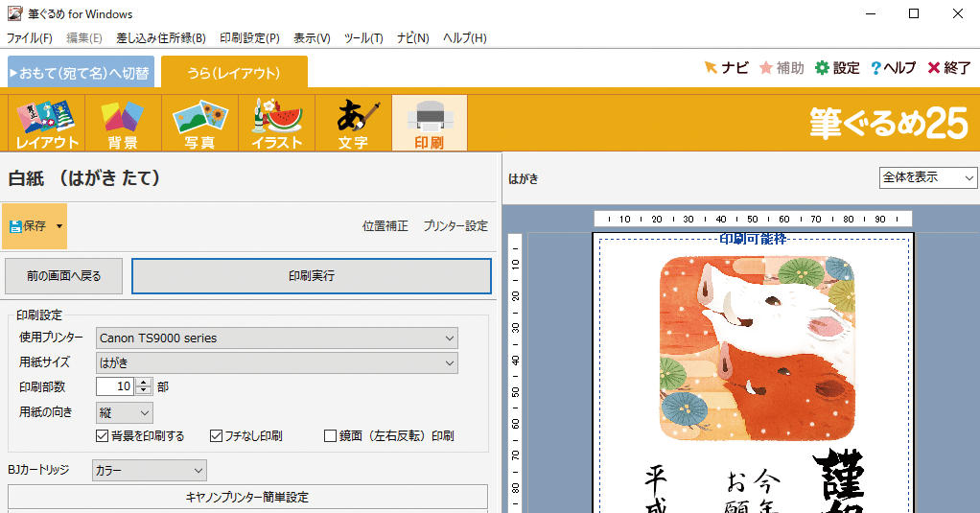
Task: Open the 用紙サイズ はがき dropdown
Action: pyautogui.click(x=277, y=363)
